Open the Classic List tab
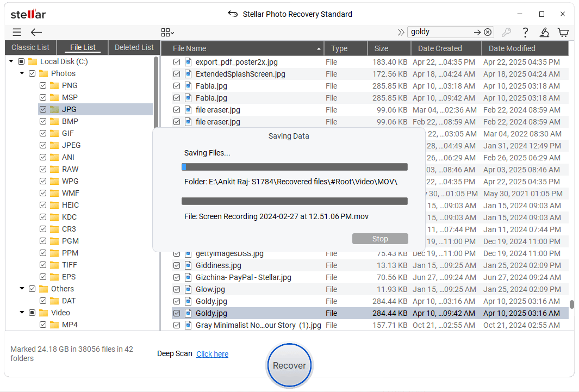The height and width of the screenshot is (392, 579). [30, 47]
